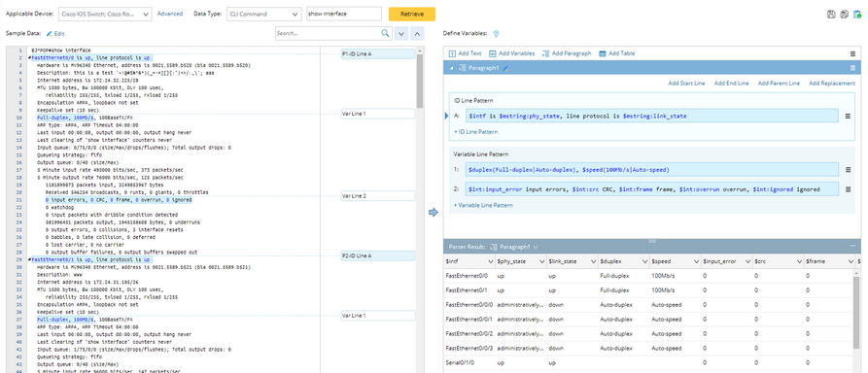Click the Save parser icon

point(831,15)
